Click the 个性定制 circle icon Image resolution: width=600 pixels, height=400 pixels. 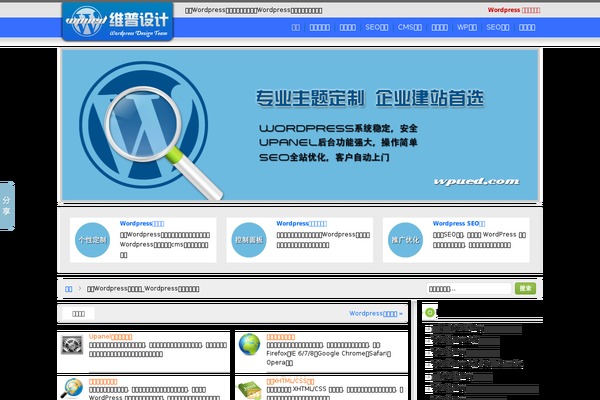click(x=92, y=240)
